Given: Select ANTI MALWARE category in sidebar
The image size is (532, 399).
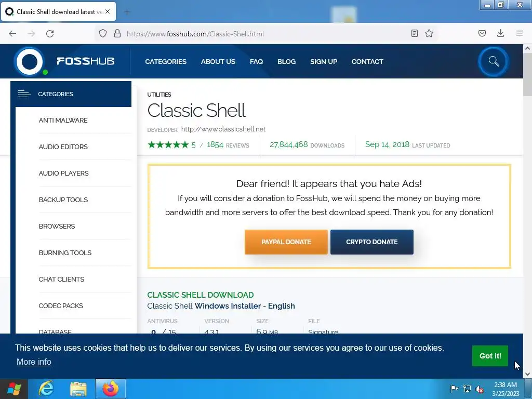Looking at the screenshot, I should 63,121.
